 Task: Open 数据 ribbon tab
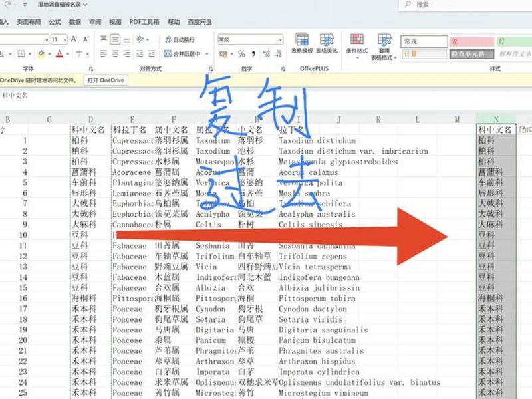75,22
